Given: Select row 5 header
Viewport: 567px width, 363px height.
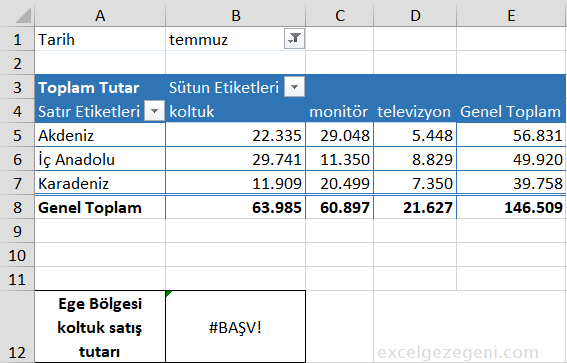Looking at the screenshot, I should [17, 135].
